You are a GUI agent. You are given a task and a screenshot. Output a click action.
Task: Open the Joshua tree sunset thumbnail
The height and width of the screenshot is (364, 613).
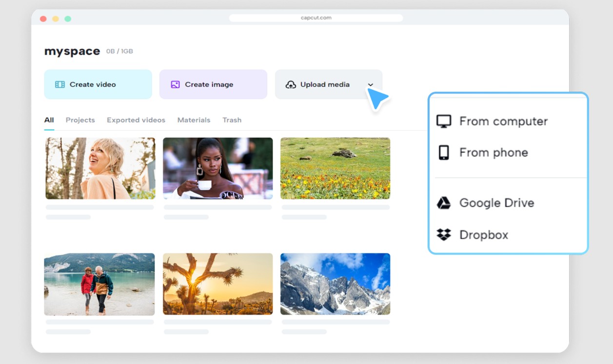click(x=218, y=284)
